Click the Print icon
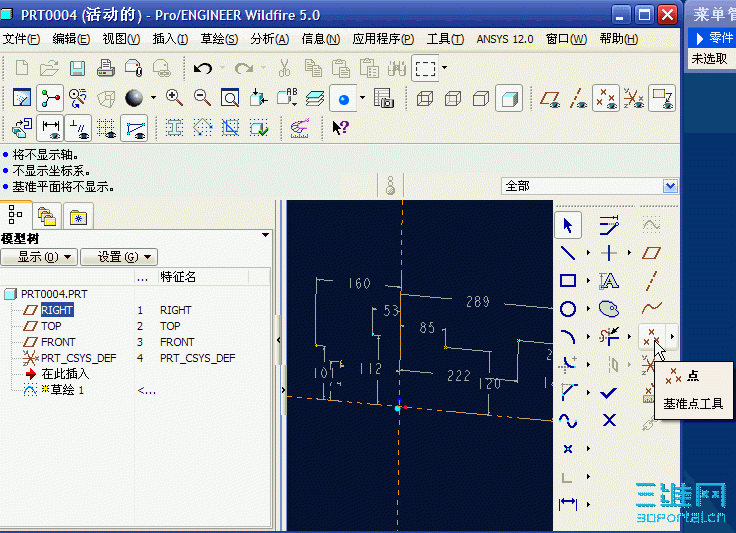Viewport: 736px width, 533px height. coord(106,68)
